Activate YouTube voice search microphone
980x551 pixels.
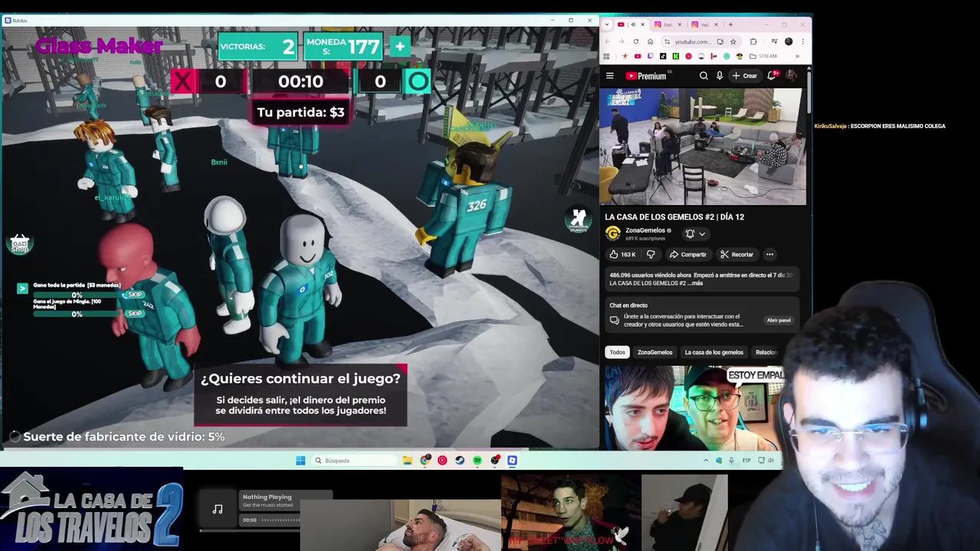pos(720,76)
